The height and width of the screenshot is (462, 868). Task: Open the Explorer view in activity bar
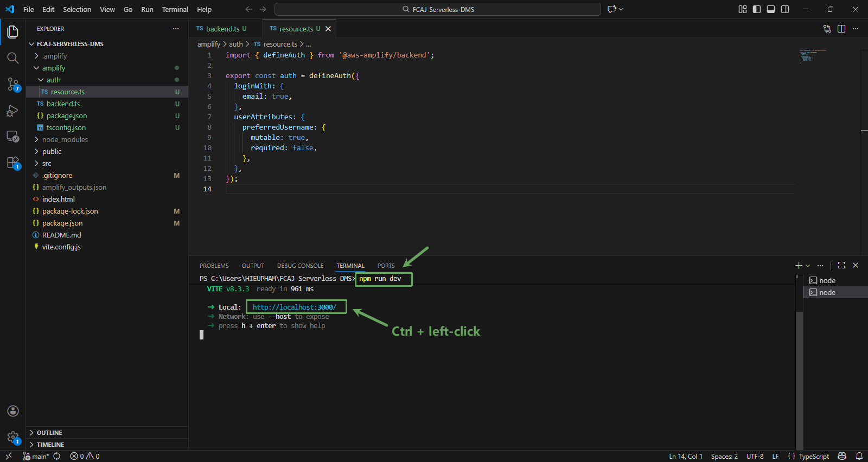[x=13, y=32]
